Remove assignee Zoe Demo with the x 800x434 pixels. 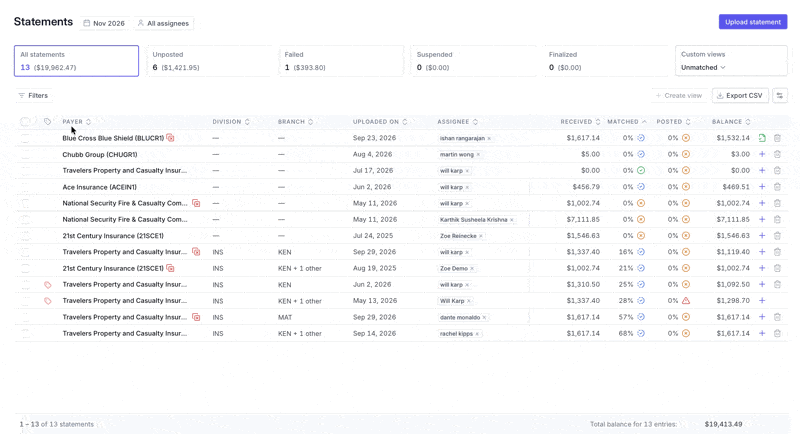(472, 269)
